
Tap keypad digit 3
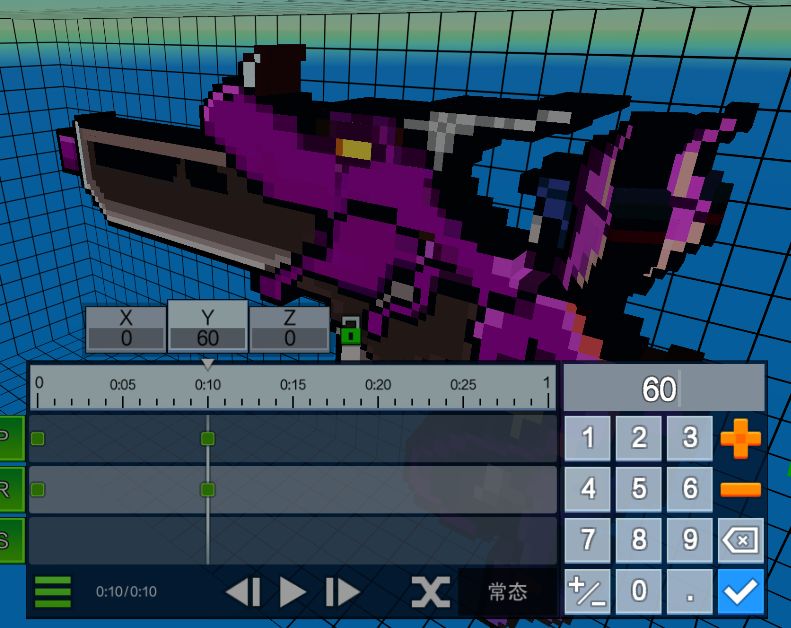[x=690, y=438]
